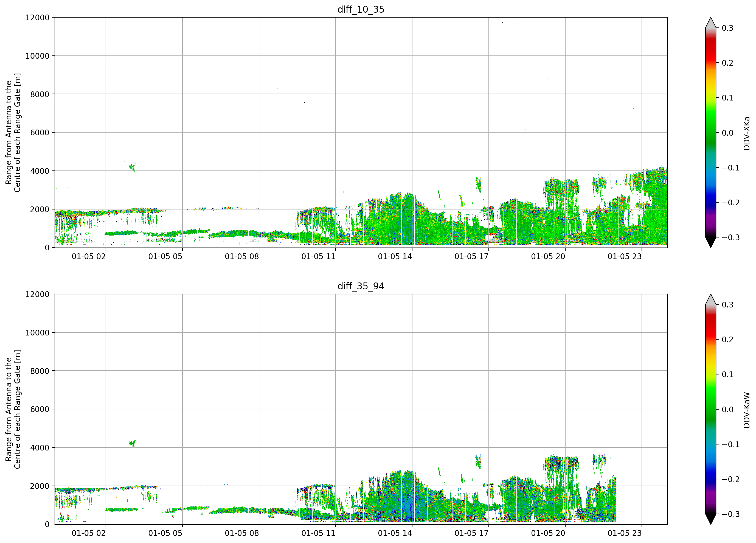Screen dimensions: 756x543
Task: Click the diff_35_94 plot title
Action: pyautogui.click(x=361, y=286)
